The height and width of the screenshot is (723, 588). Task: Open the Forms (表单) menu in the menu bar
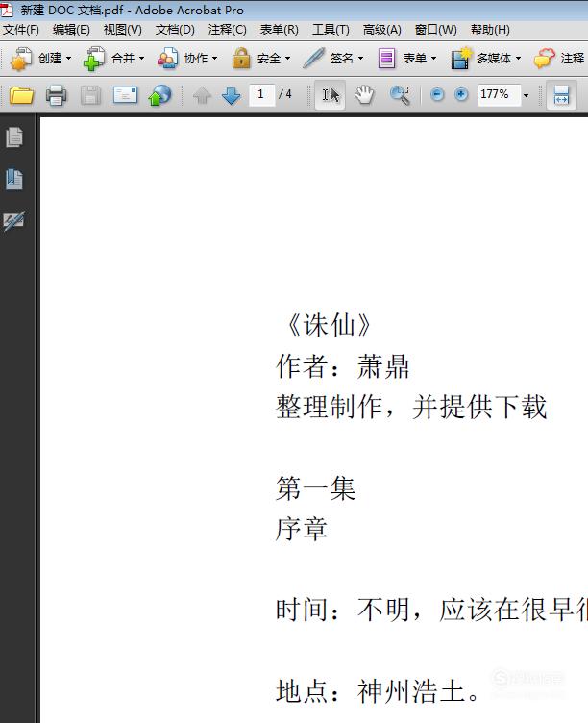279,30
